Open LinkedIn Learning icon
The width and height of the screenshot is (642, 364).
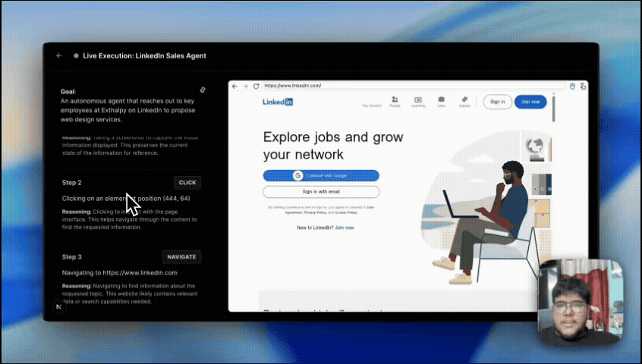pyautogui.click(x=418, y=102)
